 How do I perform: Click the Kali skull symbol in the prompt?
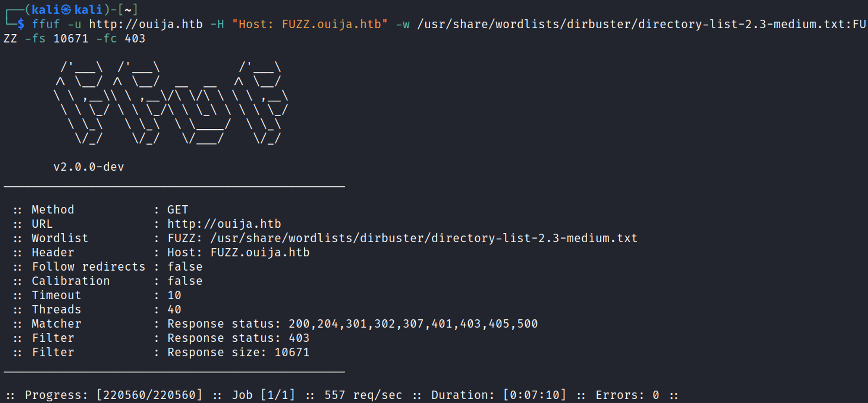(x=66, y=10)
